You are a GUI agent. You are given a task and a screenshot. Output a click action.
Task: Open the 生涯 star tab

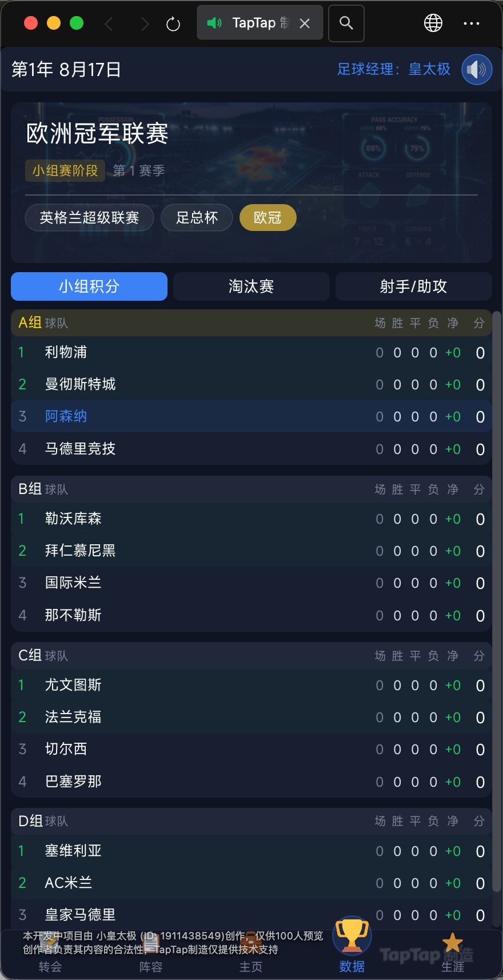point(452,950)
